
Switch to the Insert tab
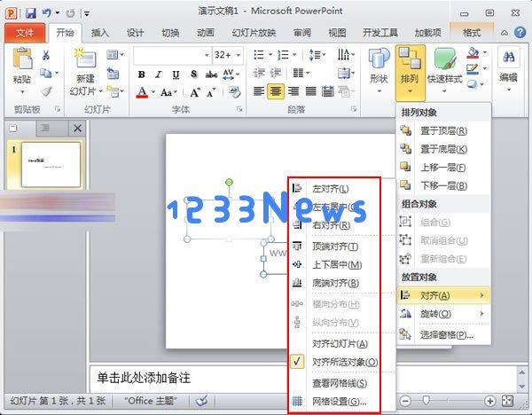(x=99, y=33)
